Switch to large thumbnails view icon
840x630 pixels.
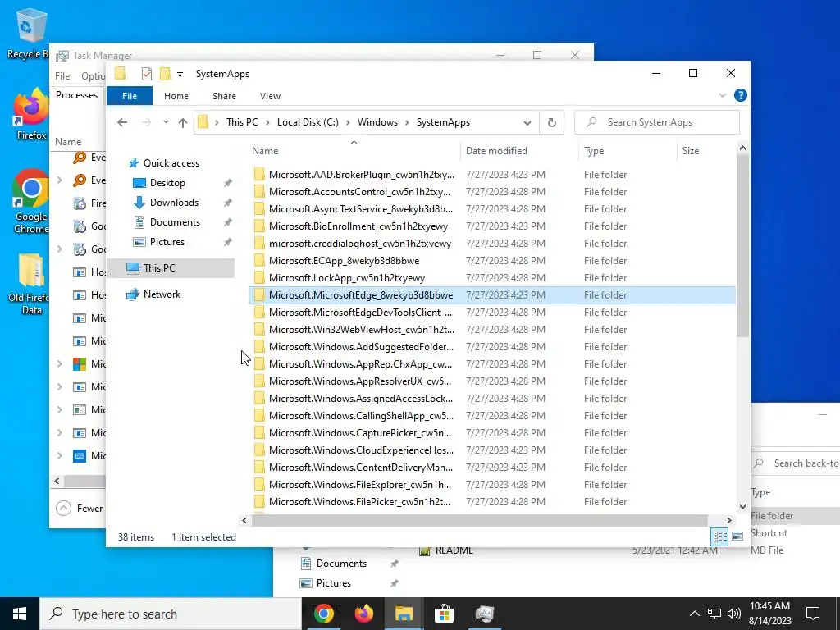tap(737, 536)
